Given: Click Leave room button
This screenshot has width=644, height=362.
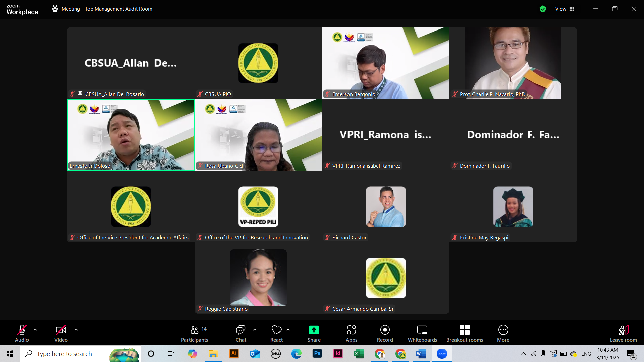Looking at the screenshot, I should [623, 334].
